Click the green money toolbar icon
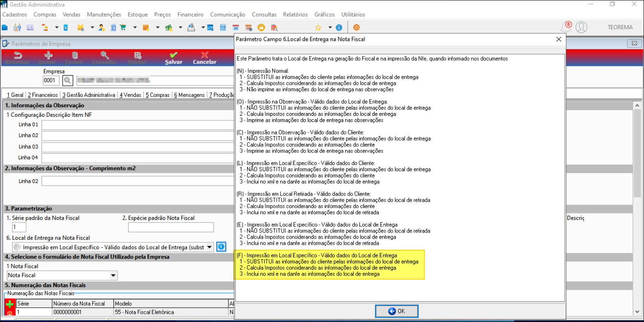This screenshot has width=644, height=322. (169, 28)
